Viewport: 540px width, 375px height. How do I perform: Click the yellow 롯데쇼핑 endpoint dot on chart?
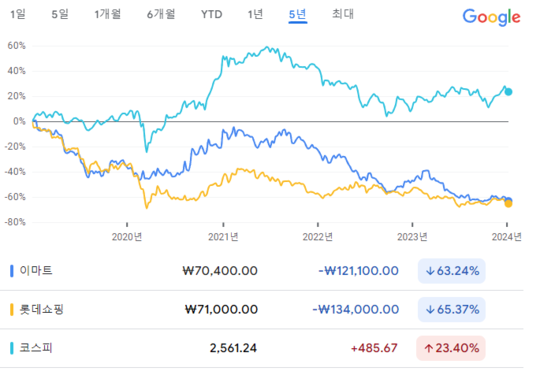coord(508,204)
